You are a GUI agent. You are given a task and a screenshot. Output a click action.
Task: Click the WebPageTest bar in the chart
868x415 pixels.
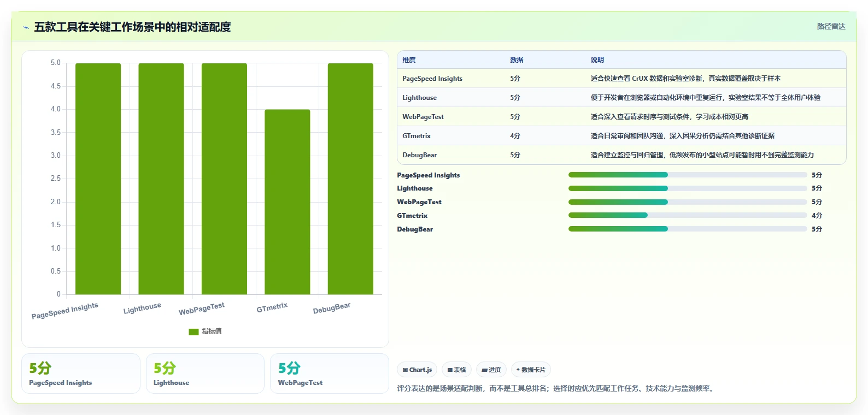[x=224, y=179]
